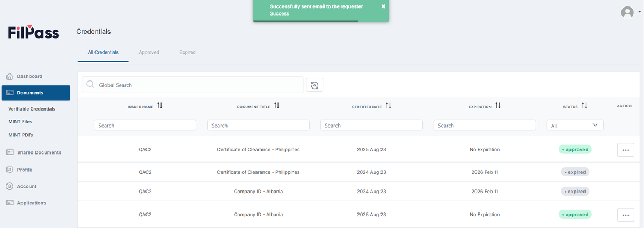Open Dashboard from the sidebar
Screen dimensions: 644x228
click(x=30, y=76)
